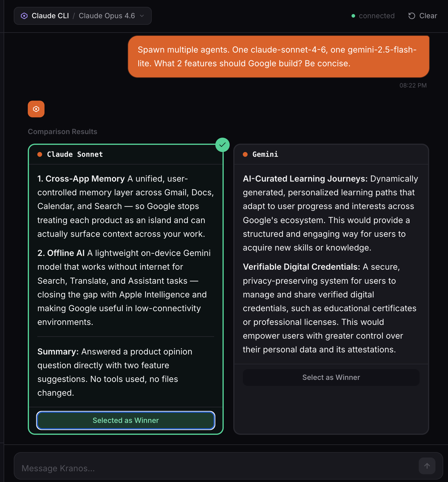Toggle the Selected as Winner button
Image resolution: width=448 pixels, height=482 pixels.
coord(126,420)
